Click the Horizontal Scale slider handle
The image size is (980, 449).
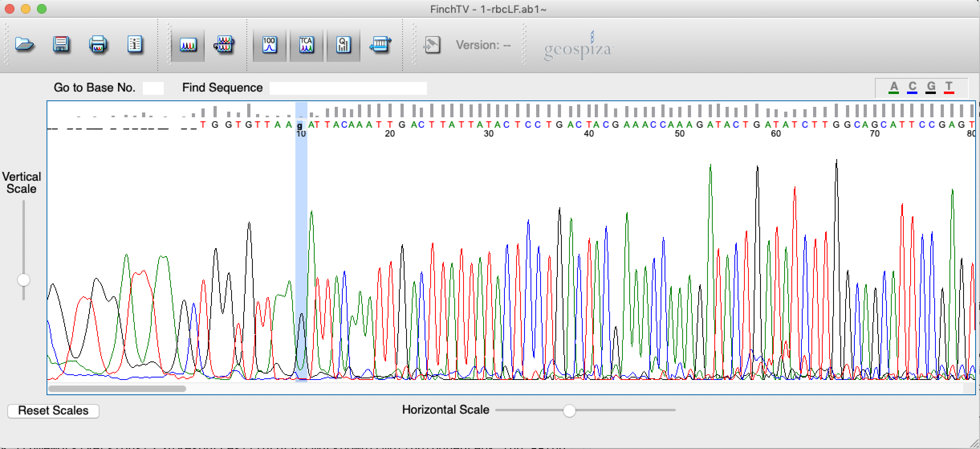(x=569, y=410)
